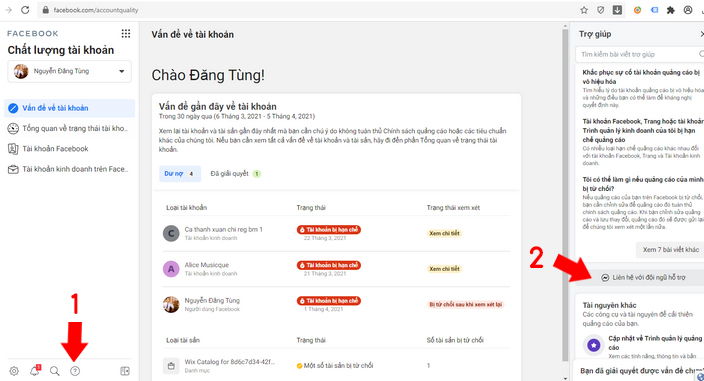The width and height of the screenshot is (704, 381).
Task: Open article about Trình quản lý kinh doanh bị hạn chế
Action: pos(642,131)
